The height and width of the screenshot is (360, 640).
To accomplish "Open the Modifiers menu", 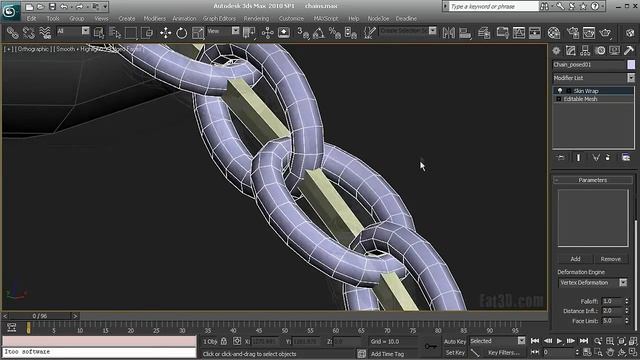I will pyautogui.click(x=154, y=18).
